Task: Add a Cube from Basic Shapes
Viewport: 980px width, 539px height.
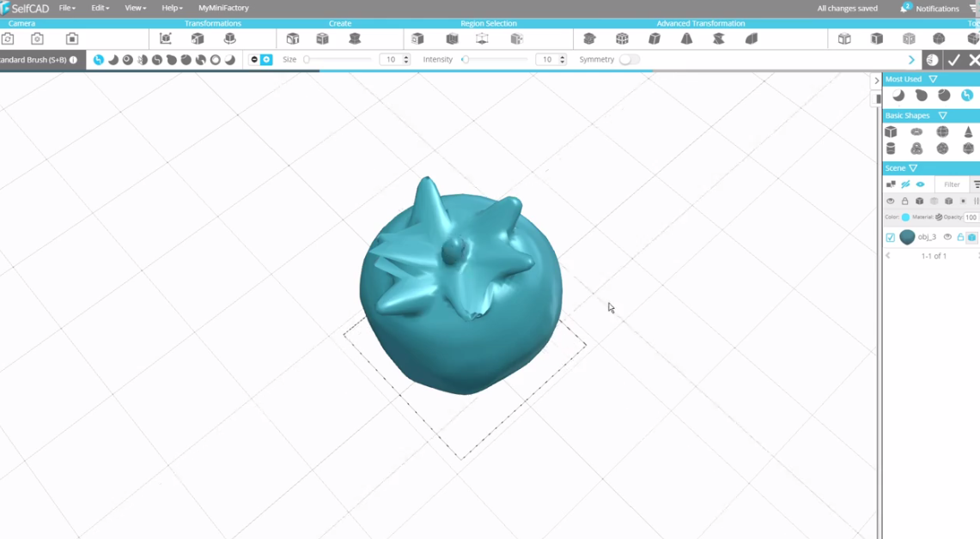Action: [891, 132]
